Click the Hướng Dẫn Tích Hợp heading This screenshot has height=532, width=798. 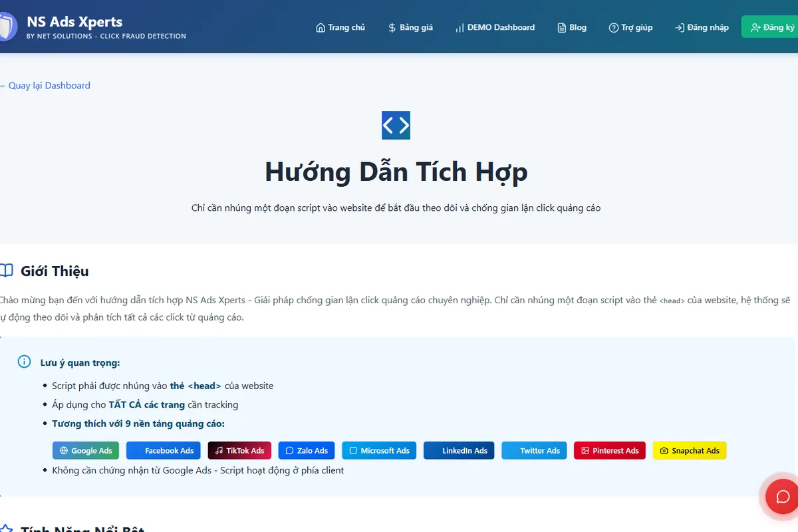point(396,172)
